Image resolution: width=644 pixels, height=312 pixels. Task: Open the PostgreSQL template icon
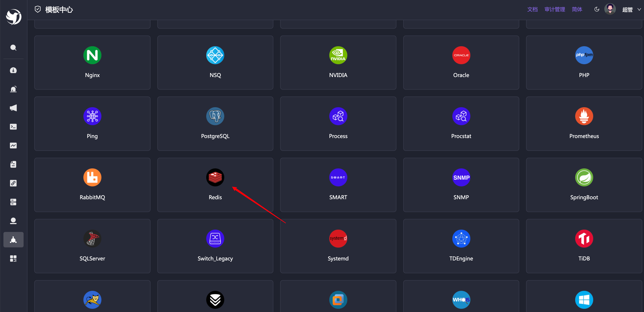(215, 116)
